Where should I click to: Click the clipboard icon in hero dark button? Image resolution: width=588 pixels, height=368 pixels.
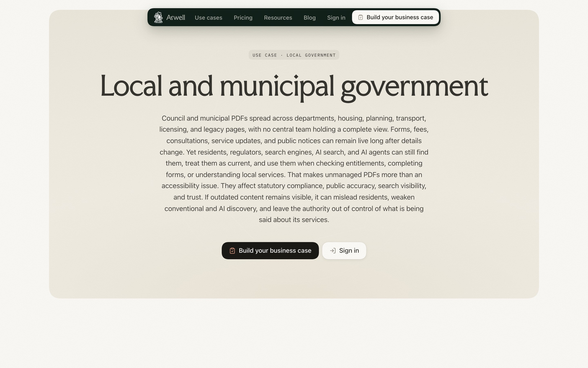click(232, 251)
